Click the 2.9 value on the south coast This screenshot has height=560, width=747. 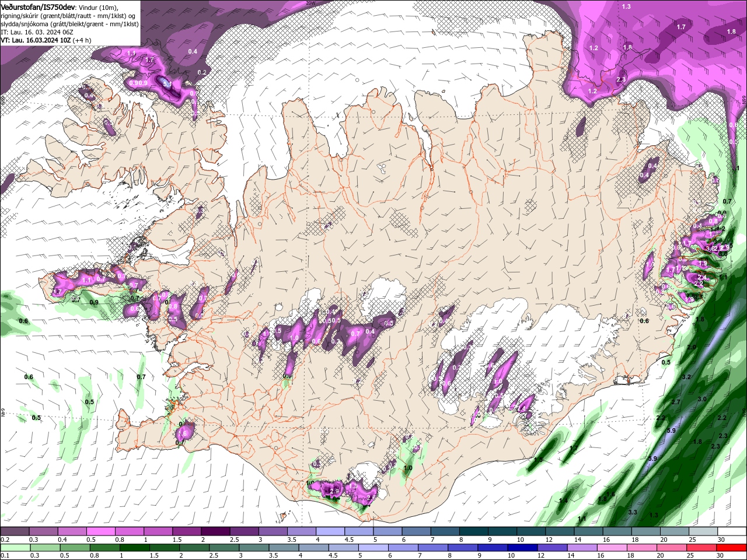coord(334,492)
